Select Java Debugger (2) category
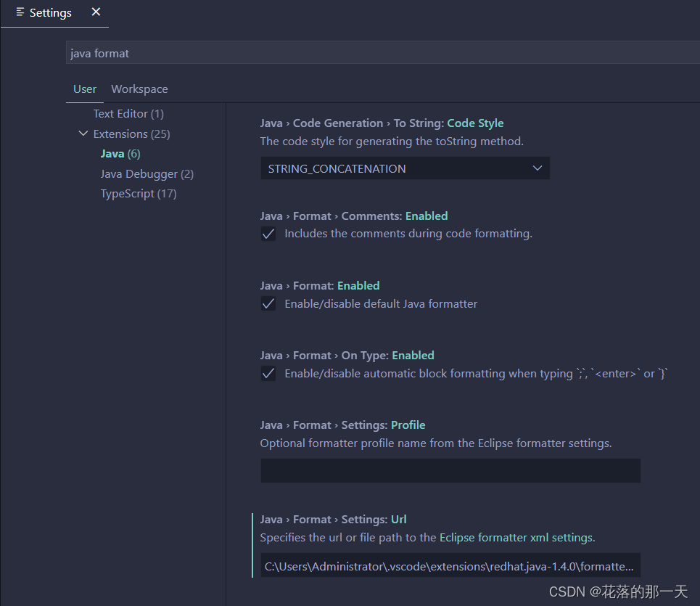This screenshot has width=700, height=606. [x=147, y=173]
